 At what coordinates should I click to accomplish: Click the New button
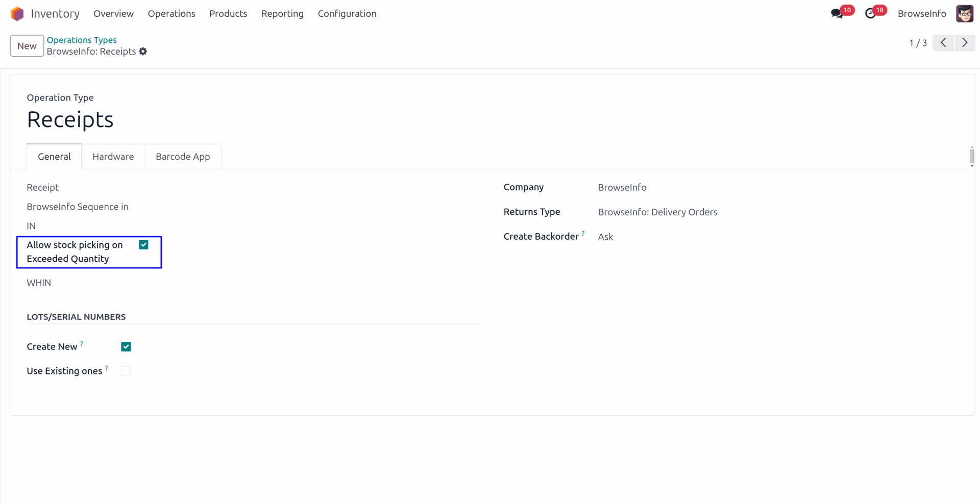27,46
